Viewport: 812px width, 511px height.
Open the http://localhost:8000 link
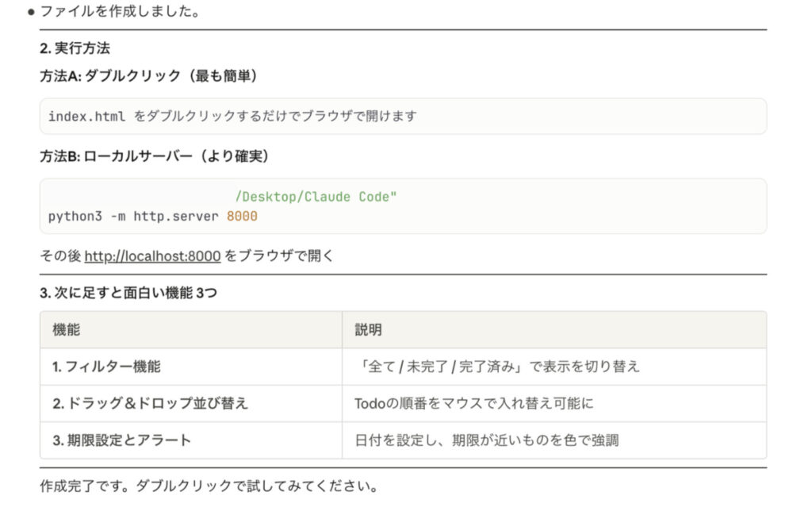(152, 256)
